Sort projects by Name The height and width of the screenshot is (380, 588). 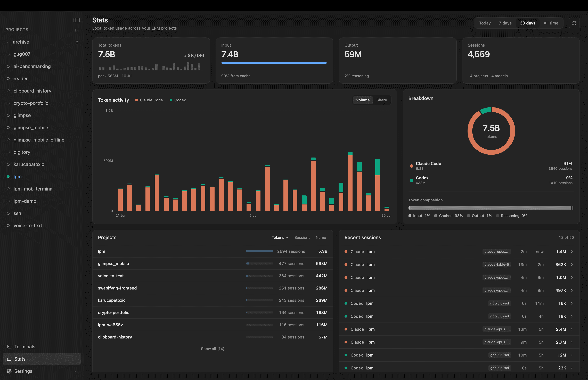pyautogui.click(x=321, y=237)
